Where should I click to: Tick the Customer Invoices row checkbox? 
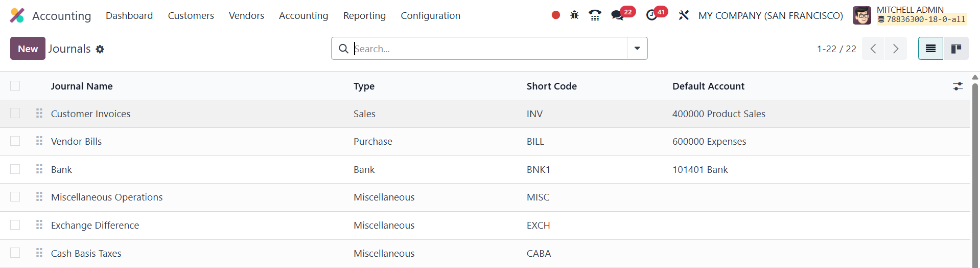click(x=15, y=114)
